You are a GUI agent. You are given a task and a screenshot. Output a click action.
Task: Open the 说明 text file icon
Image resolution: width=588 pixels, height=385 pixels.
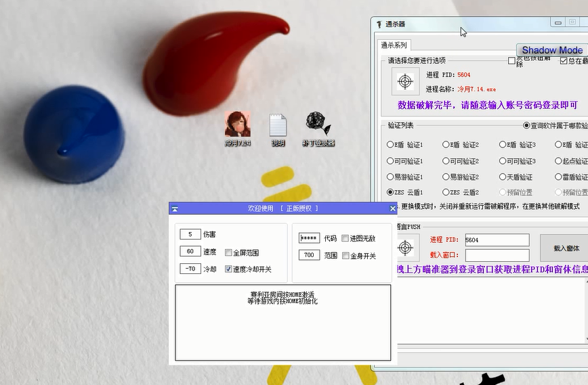278,130
